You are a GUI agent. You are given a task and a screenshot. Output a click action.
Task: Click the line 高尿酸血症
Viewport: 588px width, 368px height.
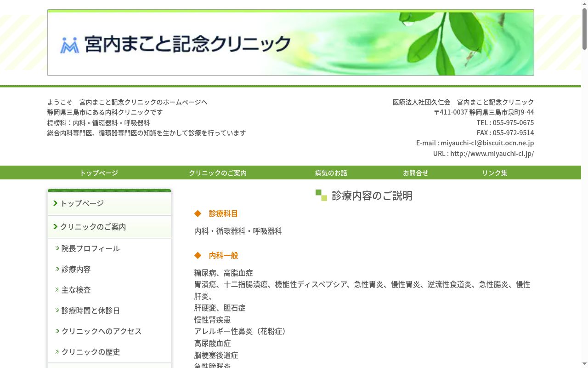213,343
